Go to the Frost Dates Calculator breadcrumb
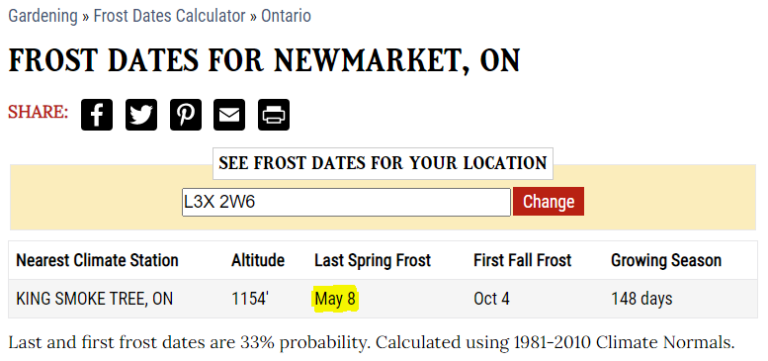 [169, 16]
